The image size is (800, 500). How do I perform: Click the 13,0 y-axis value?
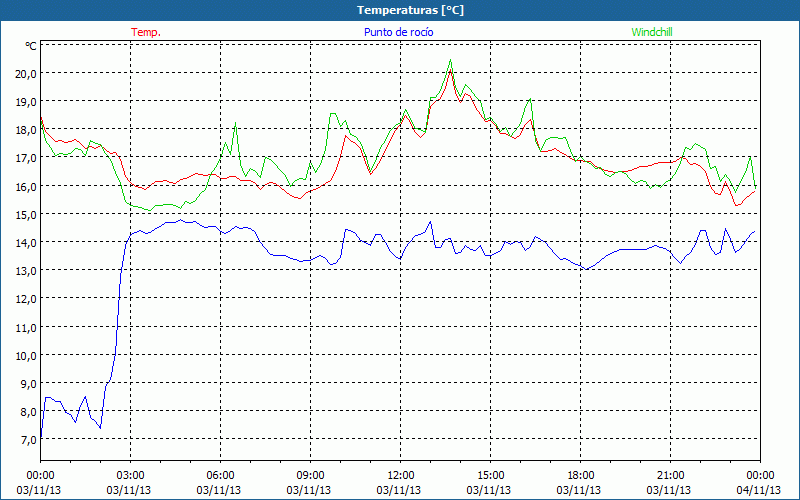pyautogui.click(x=26, y=270)
